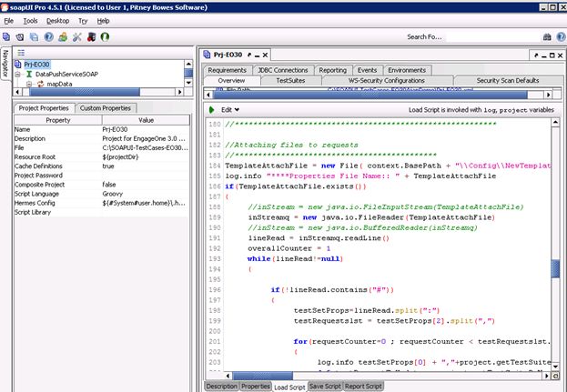Open preferences via the wrench-screwdriver icon

click(77, 37)
